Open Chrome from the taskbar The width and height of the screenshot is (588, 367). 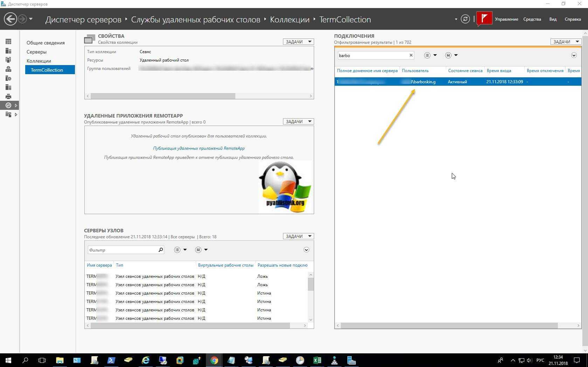tap(214, 360)
